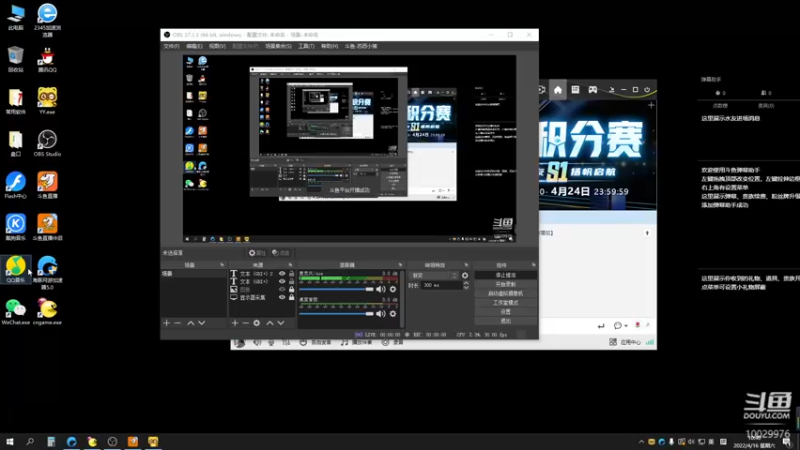
Task: Open the gear settings for the desktop audio track
Action: point(393,314)
